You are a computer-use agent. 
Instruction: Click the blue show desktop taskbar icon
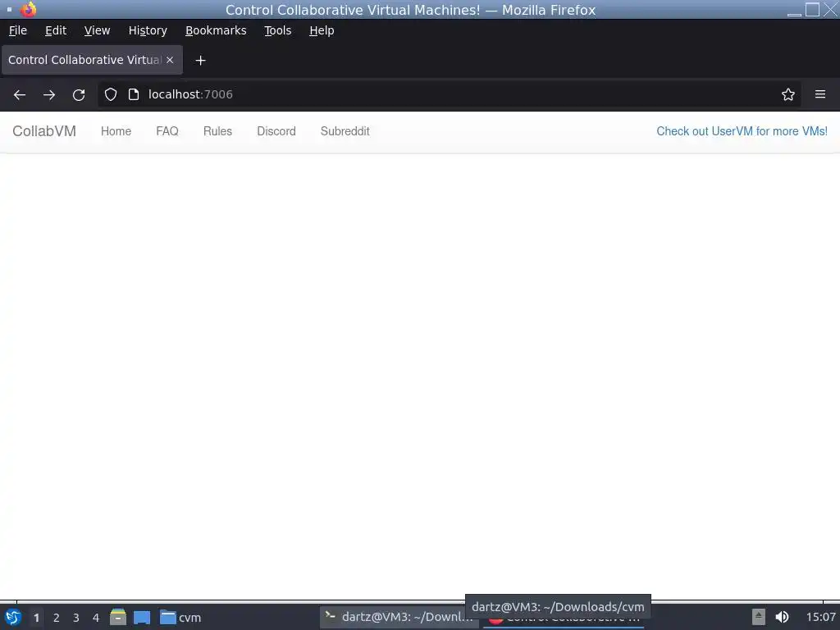(142, 618)
